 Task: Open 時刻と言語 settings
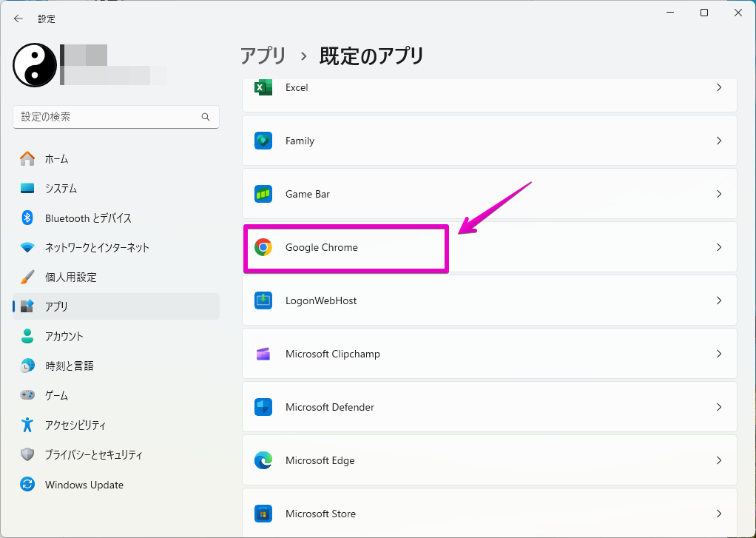(x=115, y=366)
